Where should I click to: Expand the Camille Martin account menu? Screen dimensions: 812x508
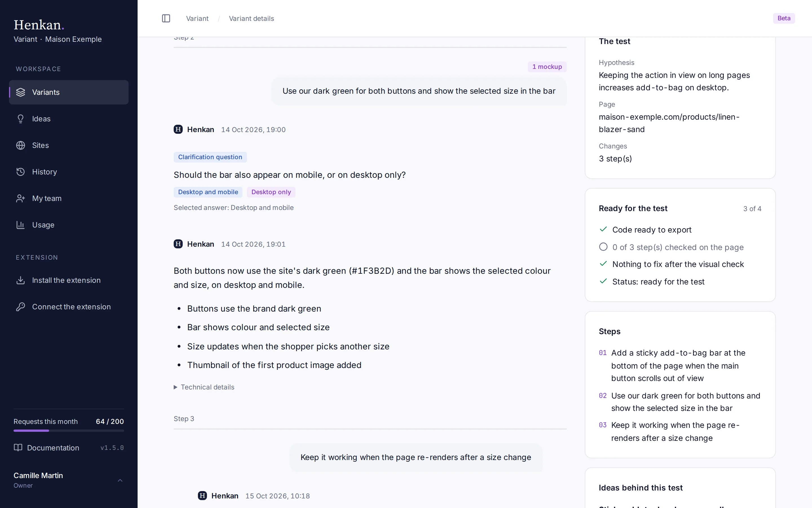[x=69, y=480]
